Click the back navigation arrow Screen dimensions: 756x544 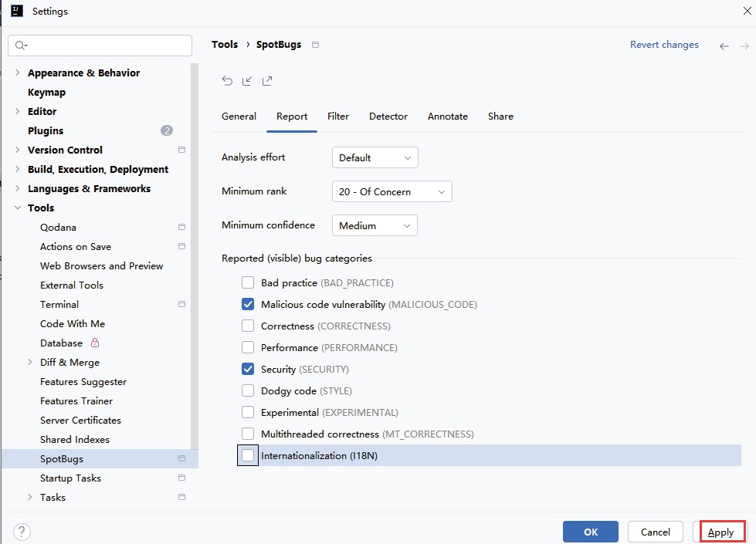724,46
